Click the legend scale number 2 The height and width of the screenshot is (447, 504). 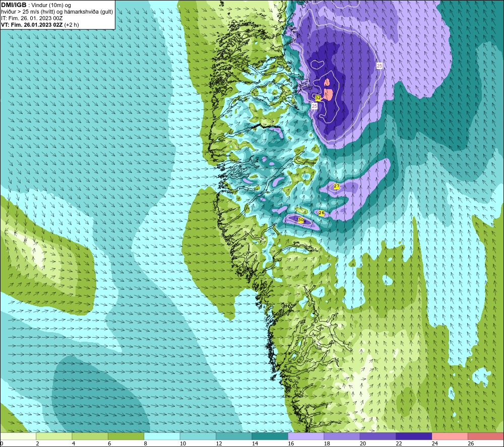38,443
